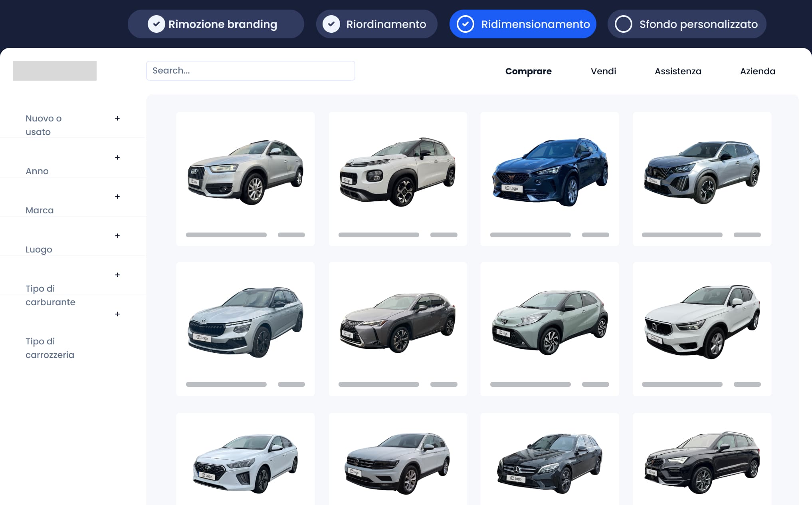812x505 pixels.
Task: Toggle the Rimozione branding check circle
Action: pyautogui.click(x=156, y=24)
